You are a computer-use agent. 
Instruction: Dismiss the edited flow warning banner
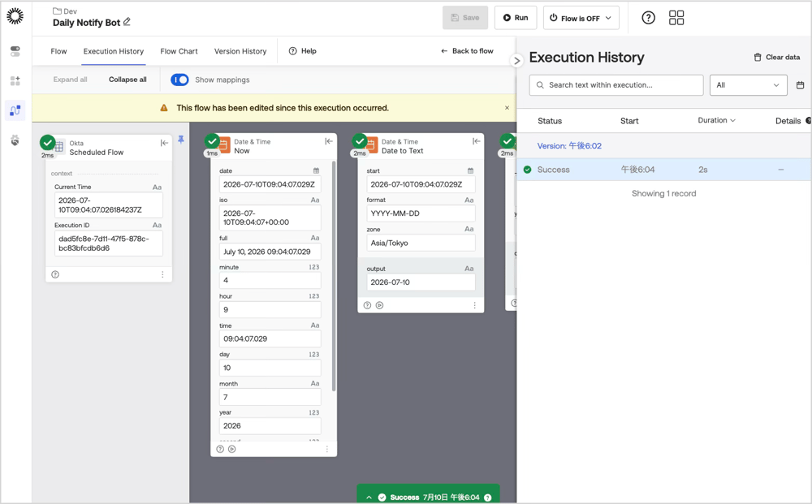pyautogui.click(x=507, y=108)
